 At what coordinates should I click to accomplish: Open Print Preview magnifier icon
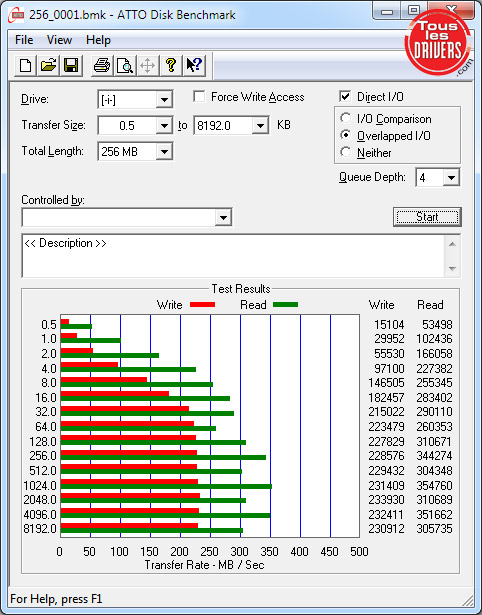coord(125,65)
